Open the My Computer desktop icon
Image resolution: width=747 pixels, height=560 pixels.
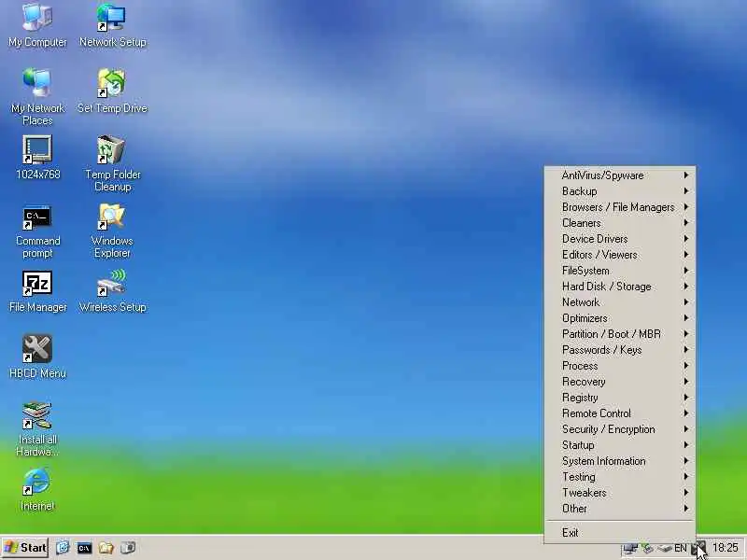tap(37, 25)
